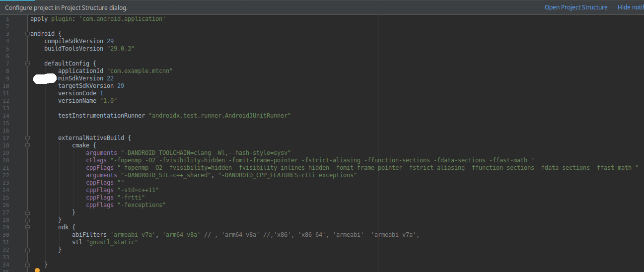Screen dimensions: 644x272
Task: Click testInstrumentationRunner AndroidJUnitRunner string
Action: tap(219, 116)
